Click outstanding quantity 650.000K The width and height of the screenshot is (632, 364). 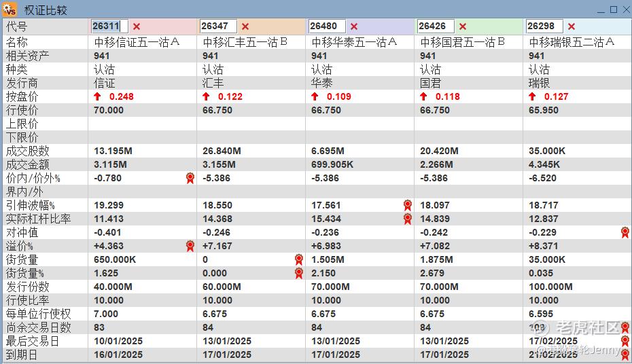[115, 259]
